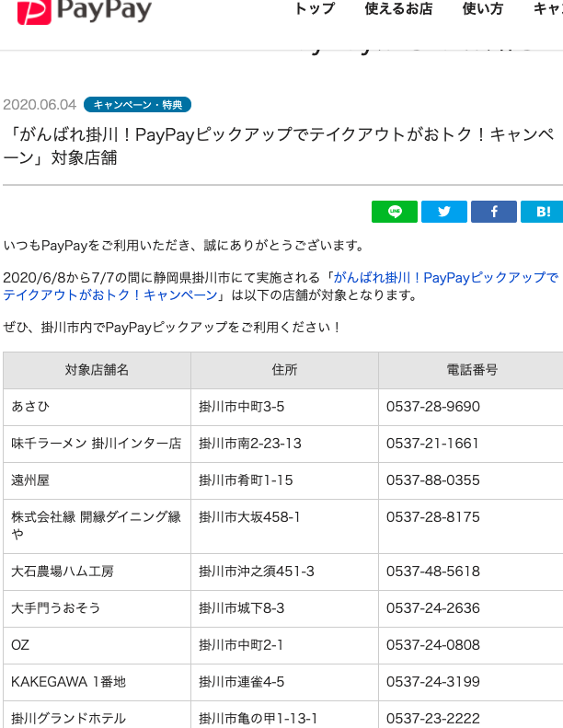This screenshot has height=728, width=563.
Task: Select the OZ store name
Action: point(20,645)
